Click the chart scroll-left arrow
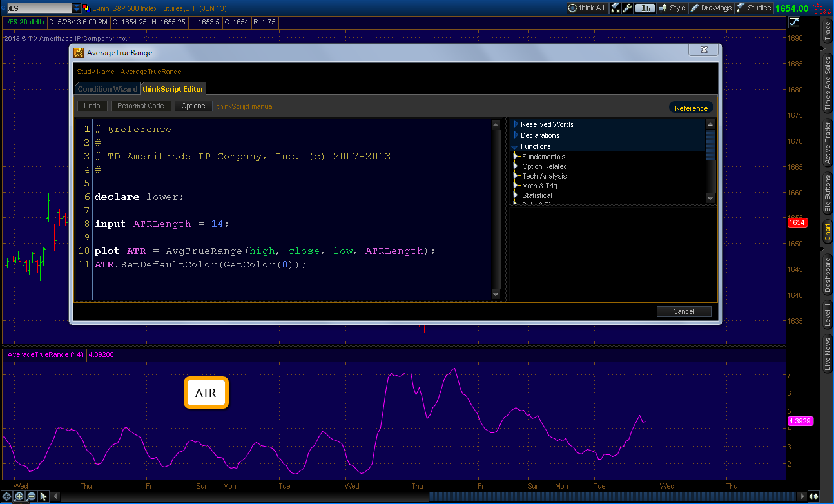Viewport: 834px width, 504px height. pos(57,496)
